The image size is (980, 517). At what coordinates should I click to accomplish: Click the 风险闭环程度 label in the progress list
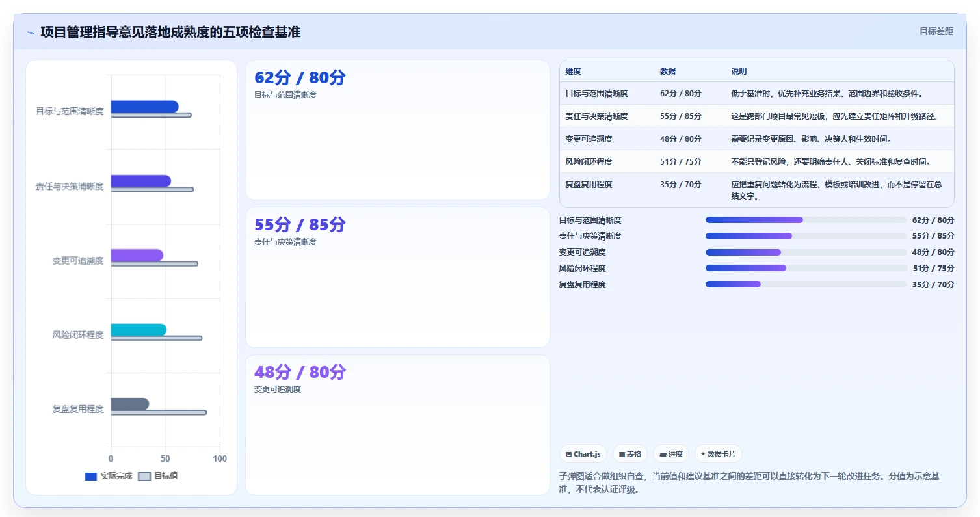click(582, 269)
